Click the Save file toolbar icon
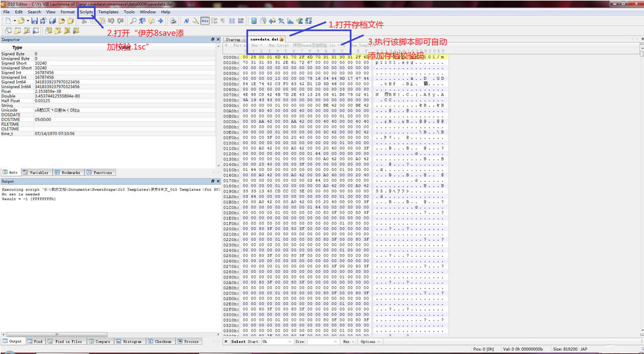644x354 pixels. (34, 21)
